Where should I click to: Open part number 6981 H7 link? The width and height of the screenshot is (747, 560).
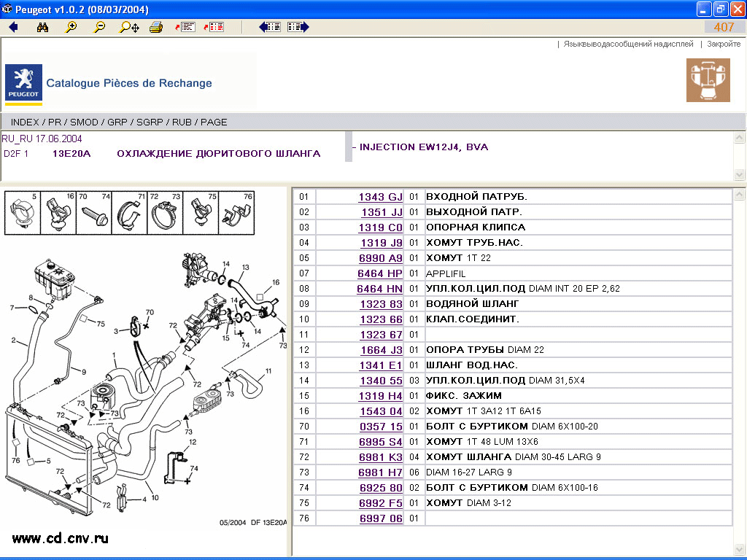point(380,472)
